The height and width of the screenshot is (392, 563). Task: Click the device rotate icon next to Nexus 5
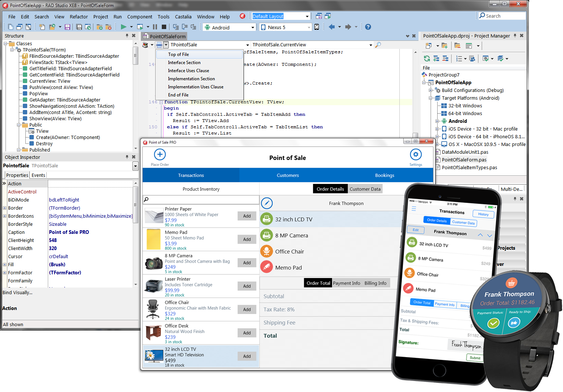coord(317,27)
